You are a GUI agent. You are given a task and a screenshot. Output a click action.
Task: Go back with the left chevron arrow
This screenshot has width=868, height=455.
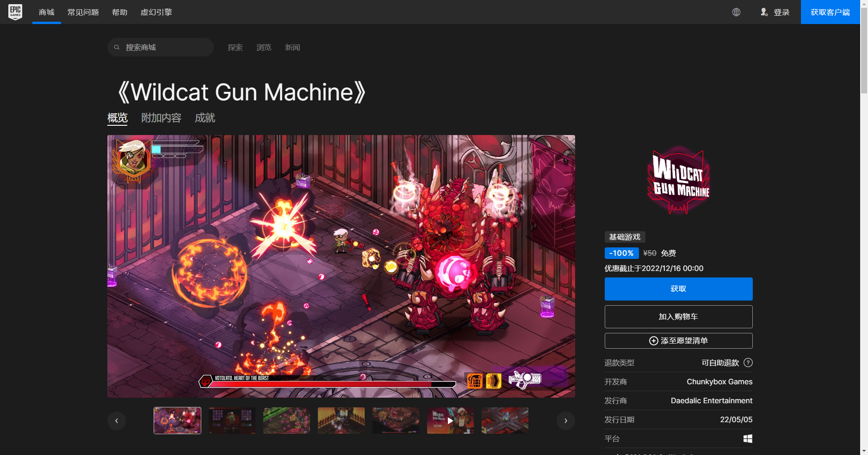click(117, 421)
